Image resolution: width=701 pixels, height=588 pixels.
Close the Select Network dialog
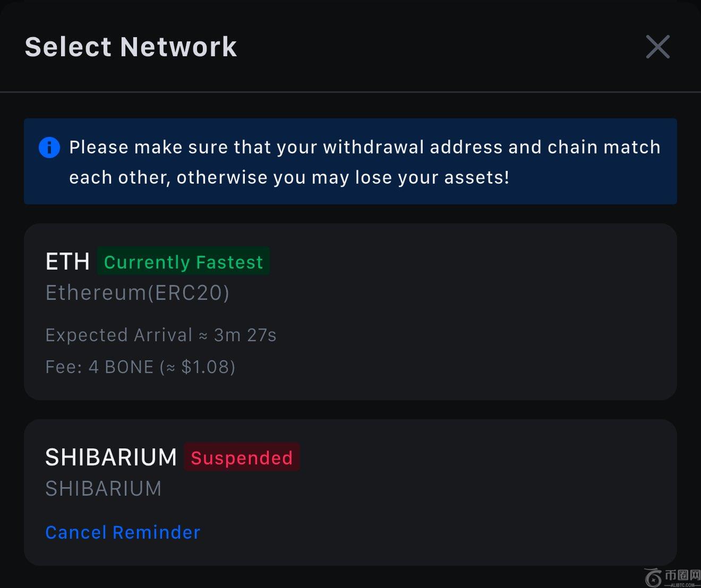pyautogui.click(x=657, y=47)
